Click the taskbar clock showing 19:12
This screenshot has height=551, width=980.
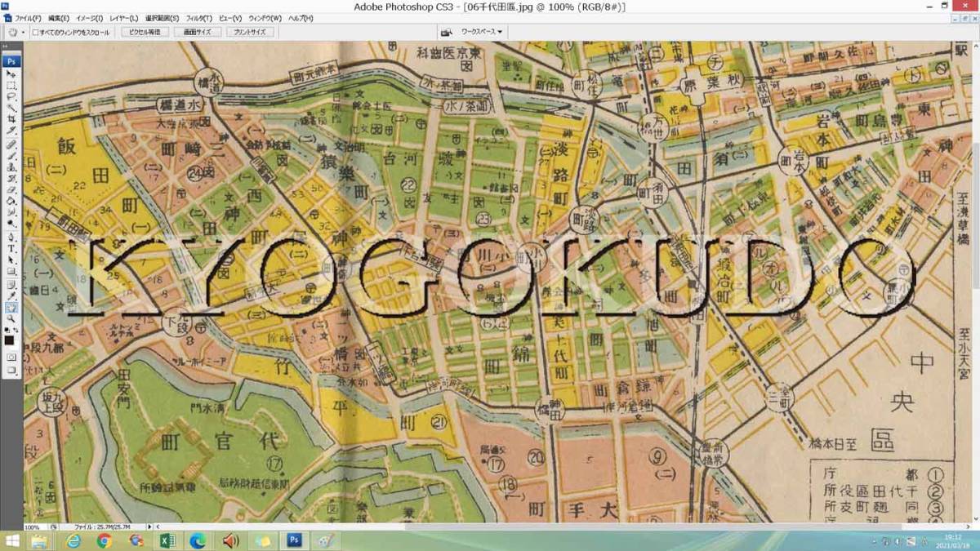(x=954, y=541)
